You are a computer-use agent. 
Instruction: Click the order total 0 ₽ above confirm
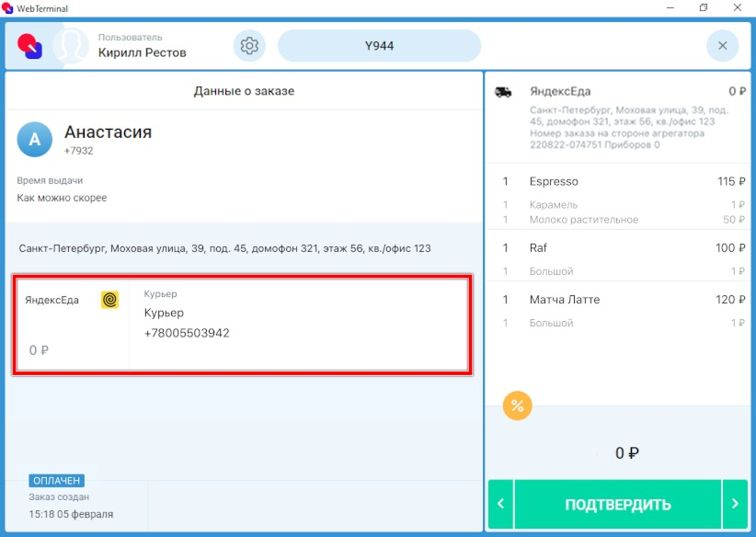tap(627, 453)
